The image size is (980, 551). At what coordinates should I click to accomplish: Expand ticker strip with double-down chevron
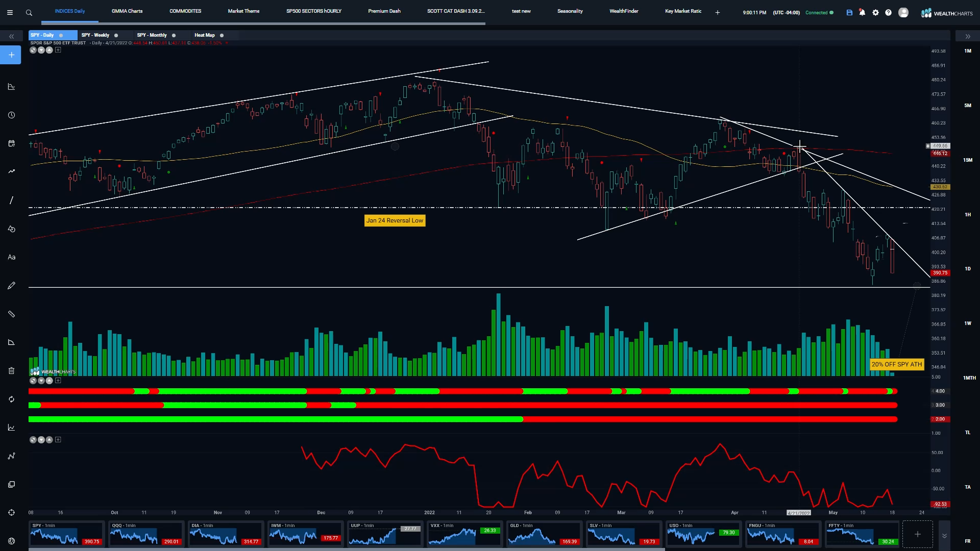pyautogui.click(x=944, y=536)
